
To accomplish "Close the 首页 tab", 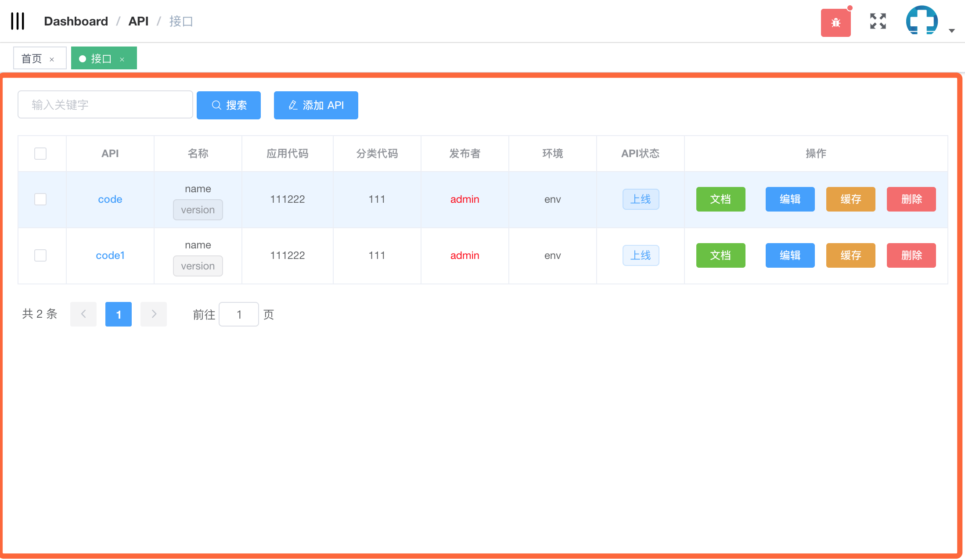I will (x=51, y=58).
